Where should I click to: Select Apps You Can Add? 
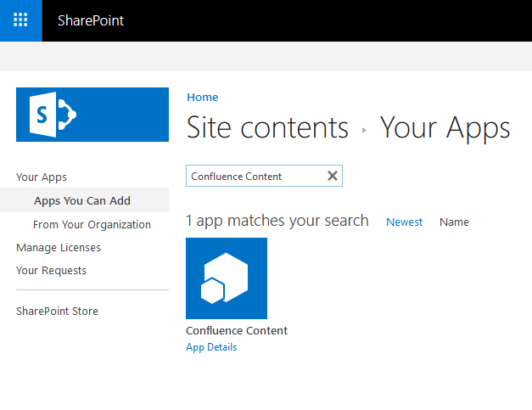82,200
